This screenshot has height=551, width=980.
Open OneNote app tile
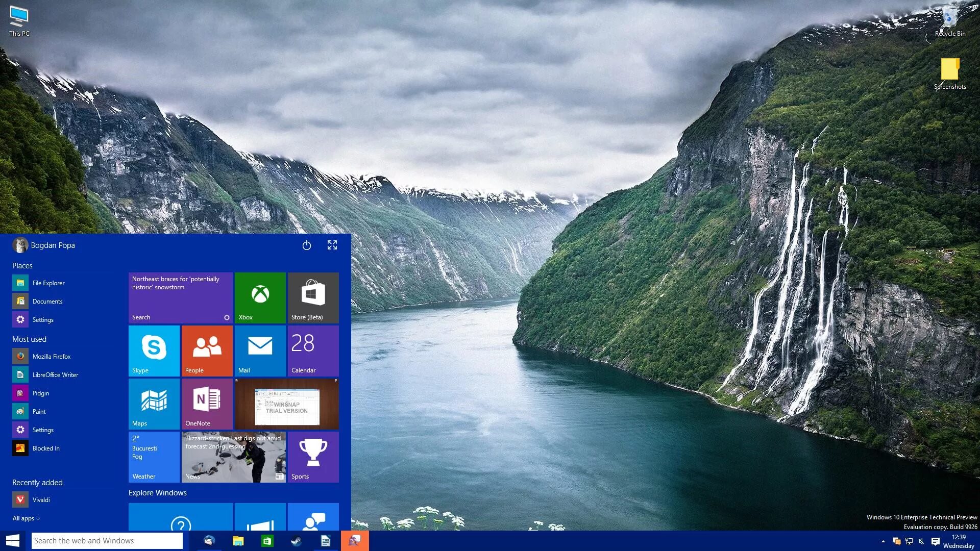point(207,403)
